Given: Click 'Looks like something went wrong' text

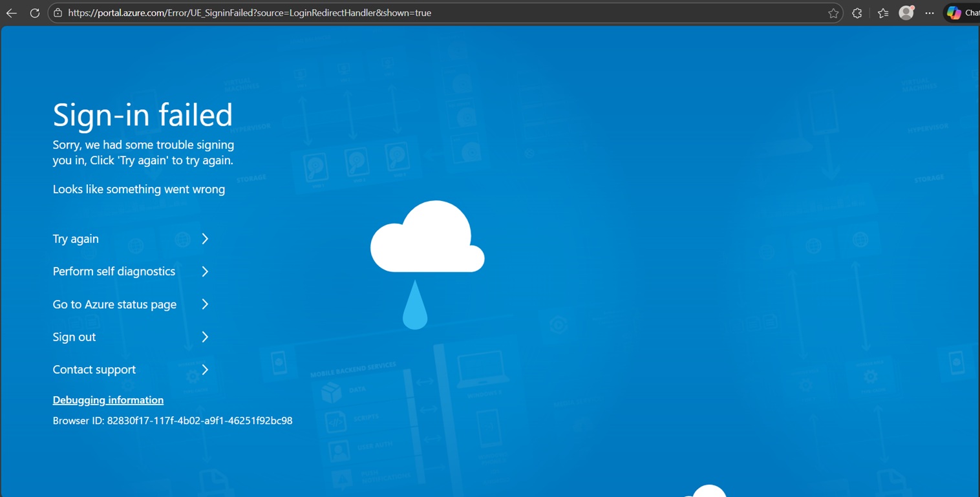Looking at the screenshot, I should coord(139,189).
